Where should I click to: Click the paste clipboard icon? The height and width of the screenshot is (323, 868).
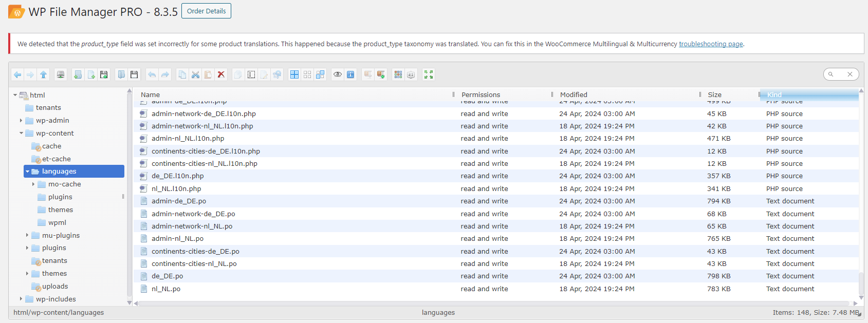pyautogui.click(x=208, y=74)
